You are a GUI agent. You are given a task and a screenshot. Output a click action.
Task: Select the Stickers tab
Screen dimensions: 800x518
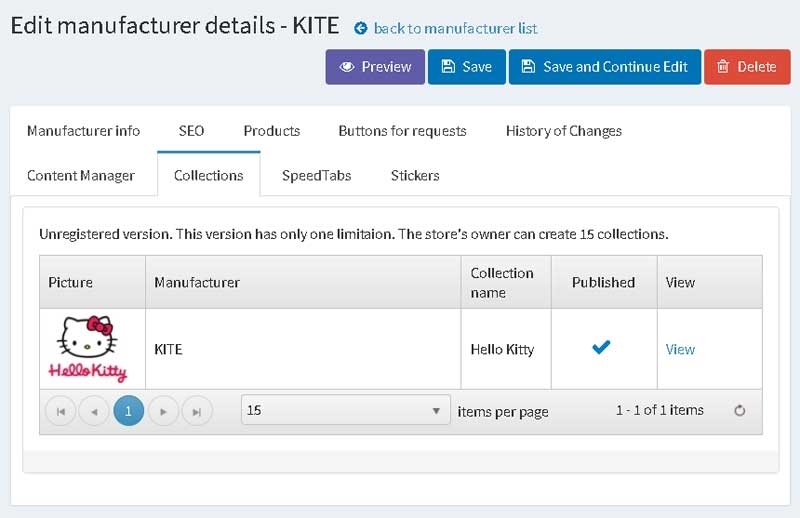click(415, 175)
